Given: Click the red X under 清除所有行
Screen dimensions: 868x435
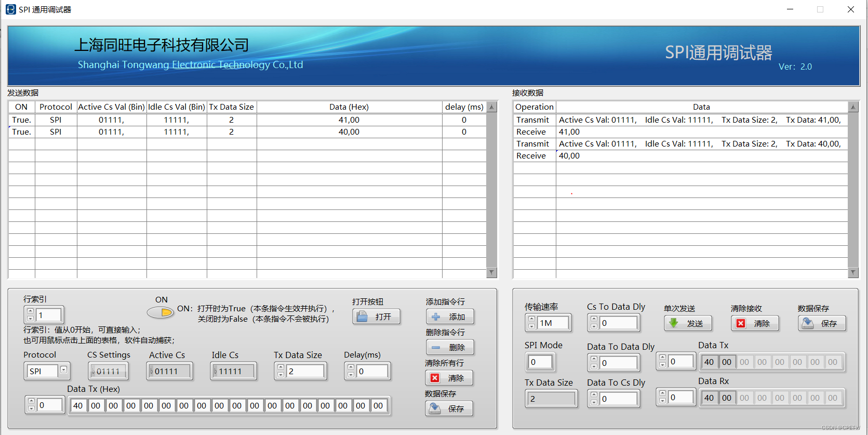Looking at the screenshot, I should [x=435, y=378].
